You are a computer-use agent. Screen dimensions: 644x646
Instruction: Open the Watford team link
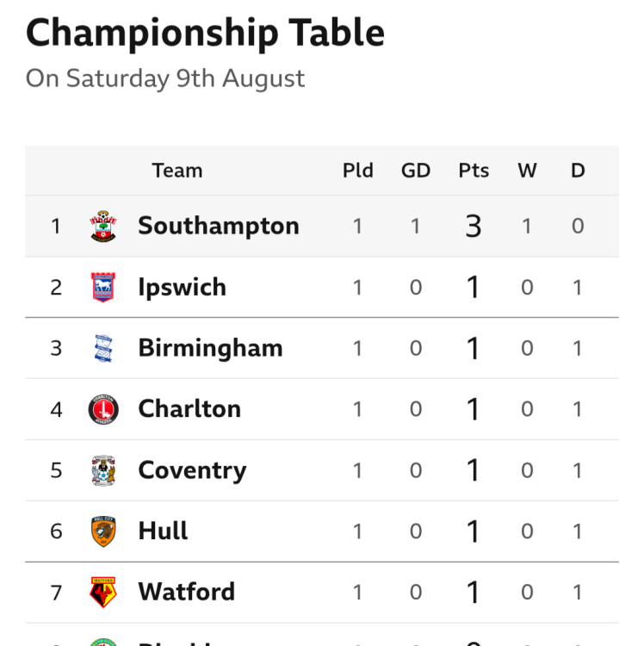coord(186,592)
